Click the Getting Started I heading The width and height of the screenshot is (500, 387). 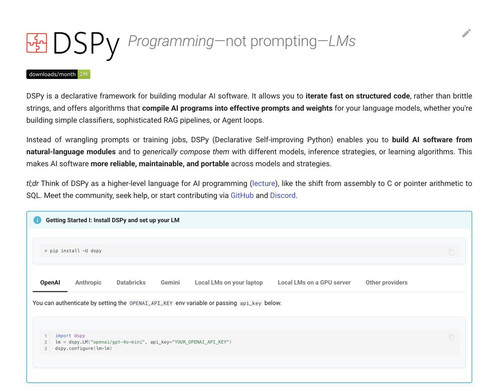coord(112,220)
